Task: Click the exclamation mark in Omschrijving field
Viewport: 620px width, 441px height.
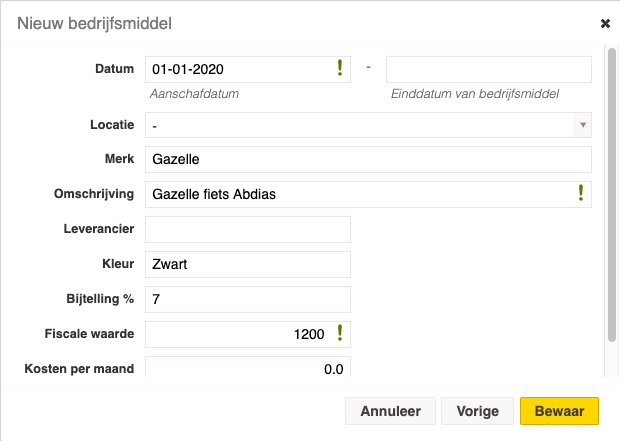Action: [580, 193]
